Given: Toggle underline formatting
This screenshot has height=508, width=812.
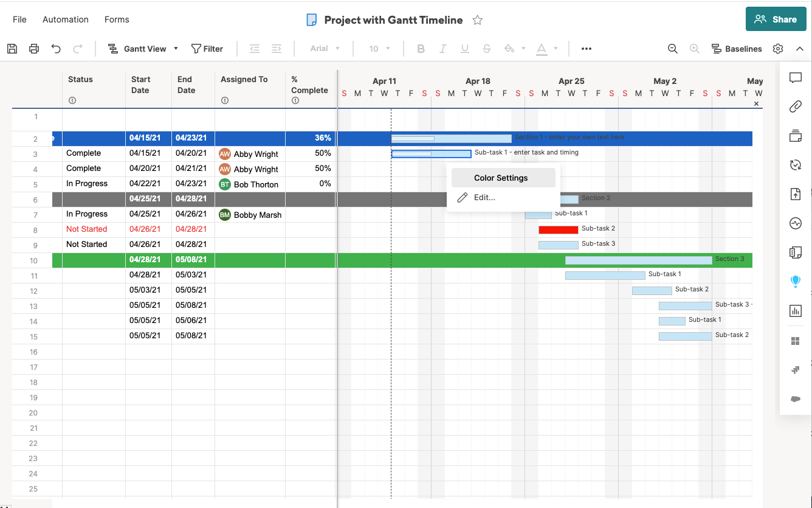Looking at the screenshot, I should (465, 49).
